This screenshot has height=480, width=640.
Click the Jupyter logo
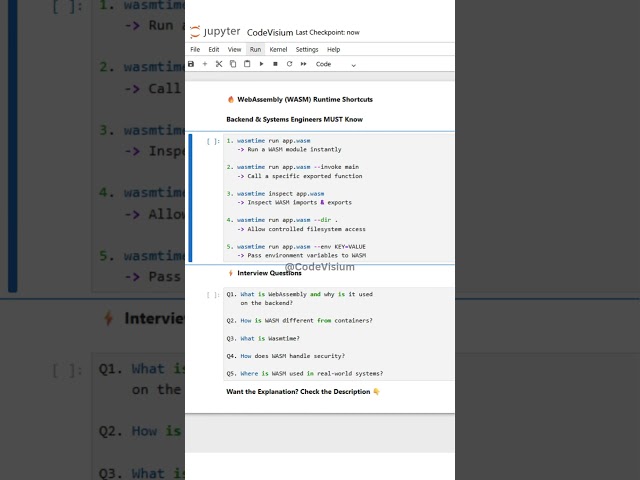(215, 32)
